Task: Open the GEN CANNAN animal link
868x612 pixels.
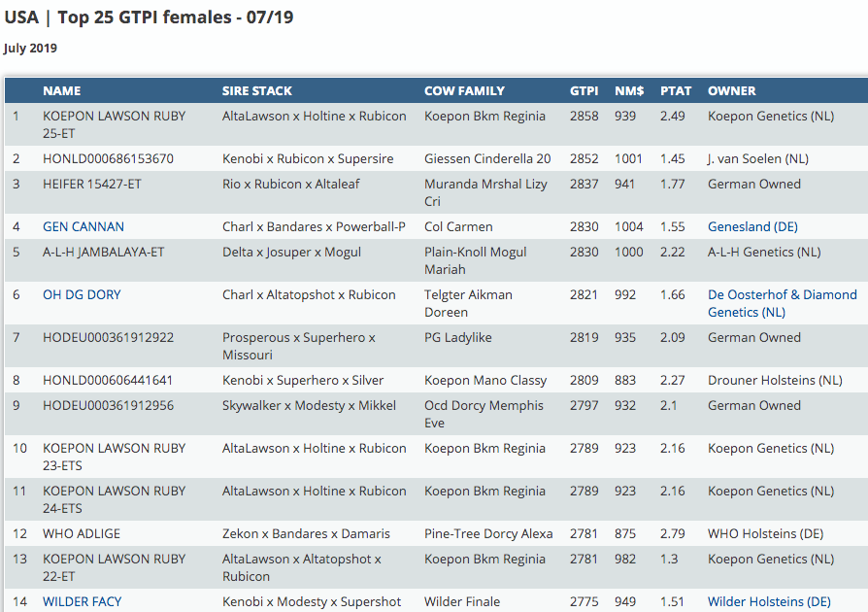Action: tap(83, 226)
